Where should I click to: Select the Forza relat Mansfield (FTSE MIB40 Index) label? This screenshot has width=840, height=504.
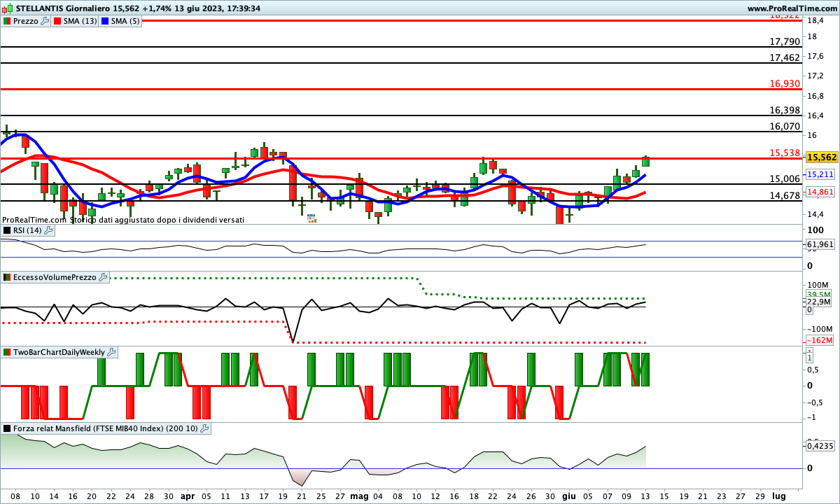click(x=105, y=428)
